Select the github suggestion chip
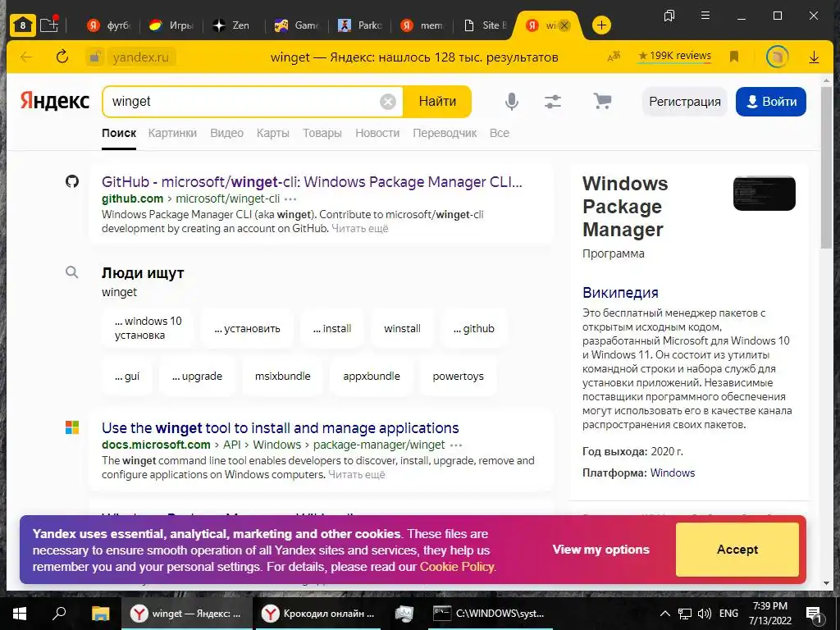Viewport: 840px width, 630px height. 473,328
